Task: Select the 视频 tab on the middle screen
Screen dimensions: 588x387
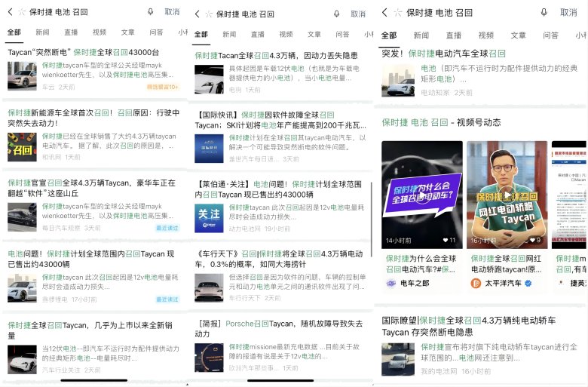Action: click(286, 34)
